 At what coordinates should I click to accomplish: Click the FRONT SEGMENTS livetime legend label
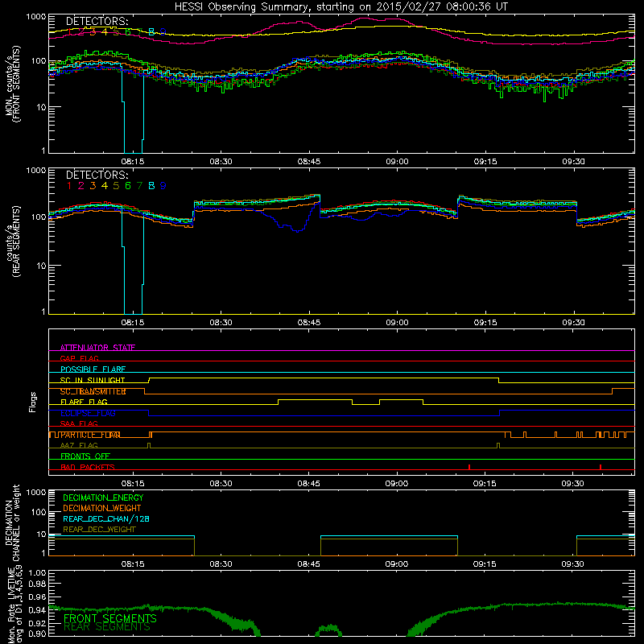(x=110, y=618)
